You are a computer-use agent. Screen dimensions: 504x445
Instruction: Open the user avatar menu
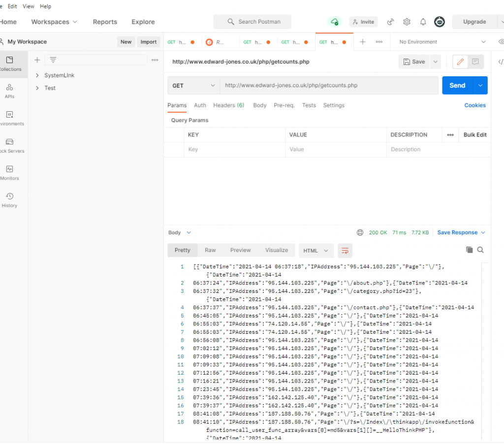440,22
